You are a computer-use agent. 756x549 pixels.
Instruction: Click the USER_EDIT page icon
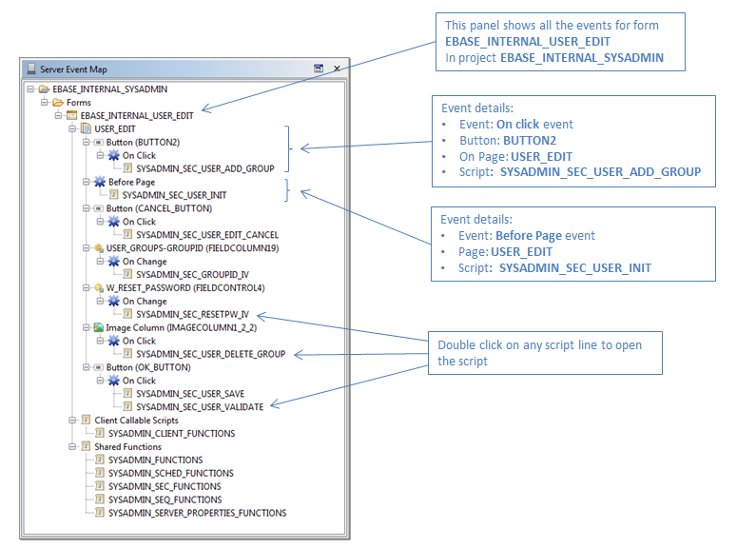[86, 129]
